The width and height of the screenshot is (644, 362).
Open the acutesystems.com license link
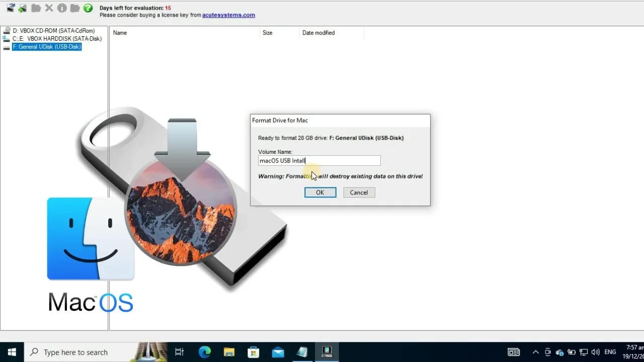coord(228,15)
